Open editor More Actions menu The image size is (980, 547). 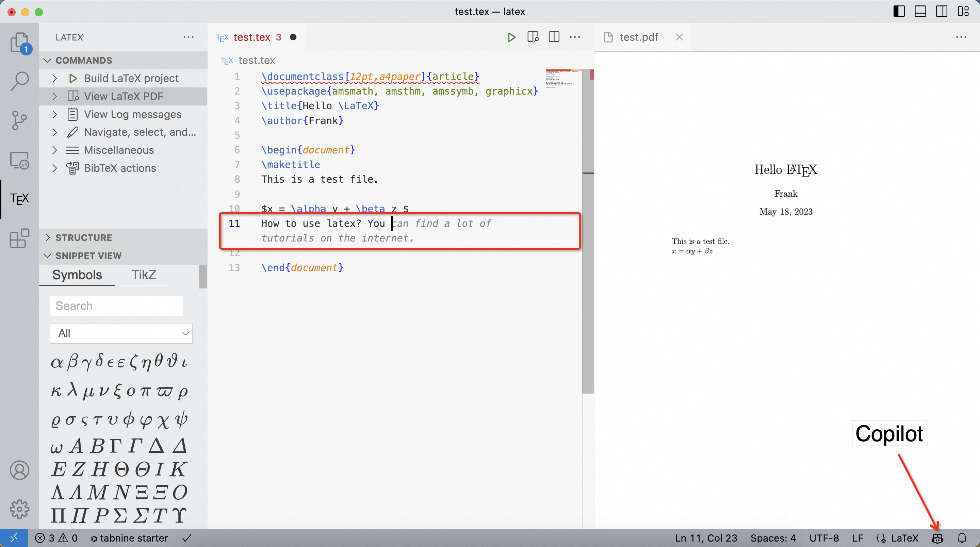coord(575,37)
